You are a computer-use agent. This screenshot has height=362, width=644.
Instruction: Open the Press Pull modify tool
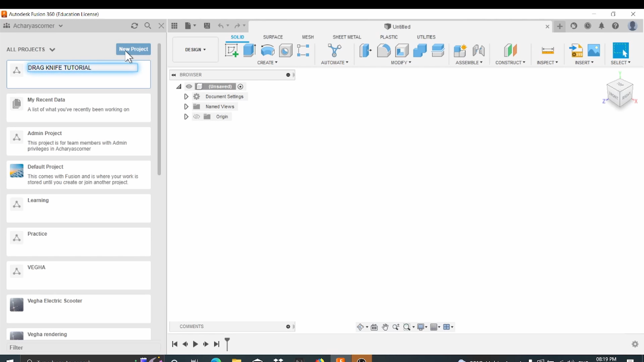tap(365, 50)
